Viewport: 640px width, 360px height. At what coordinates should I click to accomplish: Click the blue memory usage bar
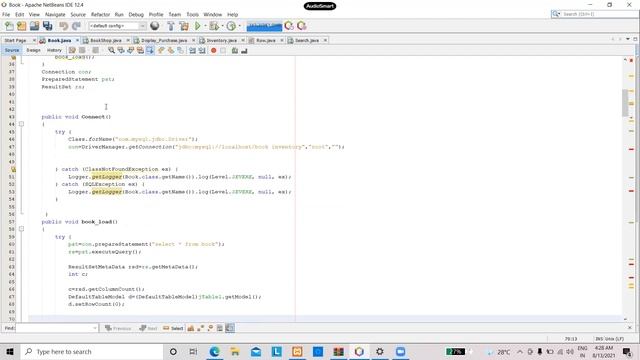(264, 26)
